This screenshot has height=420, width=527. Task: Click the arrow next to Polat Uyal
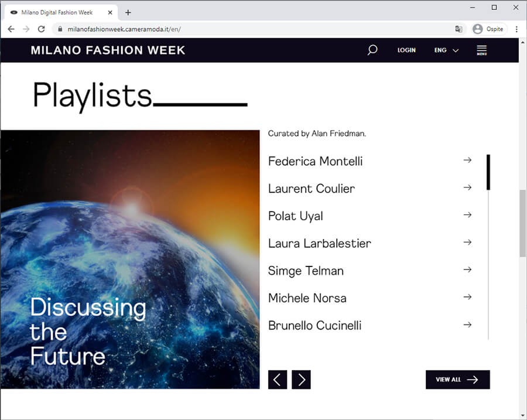coord(467,215)
